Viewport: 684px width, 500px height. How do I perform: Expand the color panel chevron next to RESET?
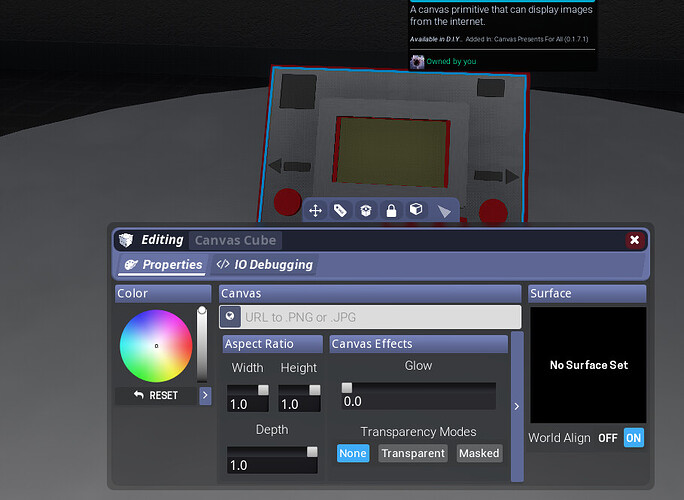(x=205, y=396)
